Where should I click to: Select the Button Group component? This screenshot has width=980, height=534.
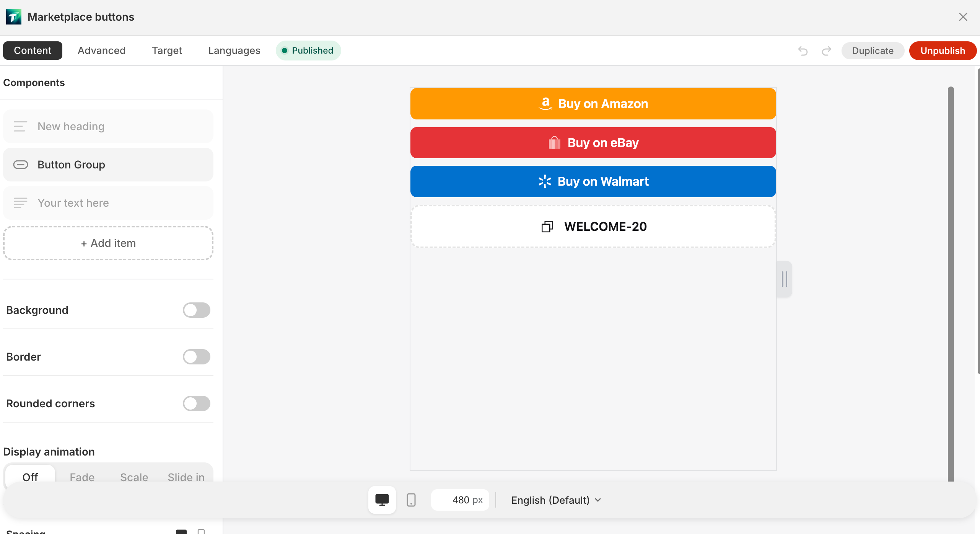coord(108,165)
